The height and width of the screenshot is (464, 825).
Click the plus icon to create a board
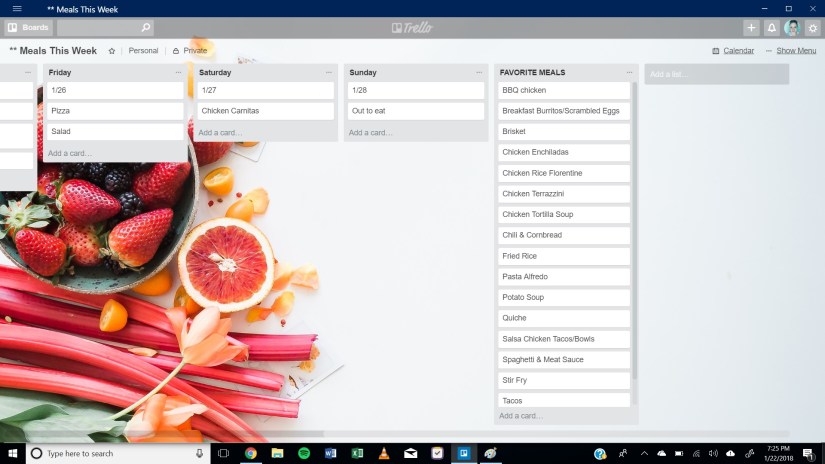[751, 28]
